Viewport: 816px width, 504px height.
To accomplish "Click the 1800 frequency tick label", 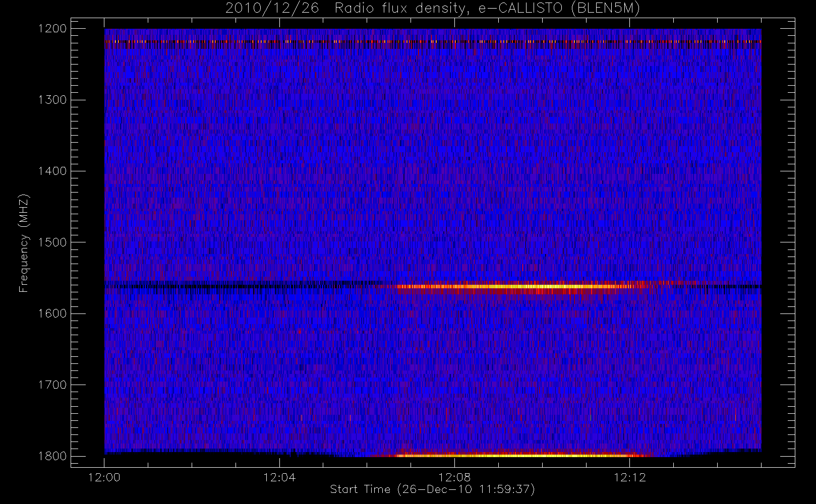I will click(x=53, y=456).
